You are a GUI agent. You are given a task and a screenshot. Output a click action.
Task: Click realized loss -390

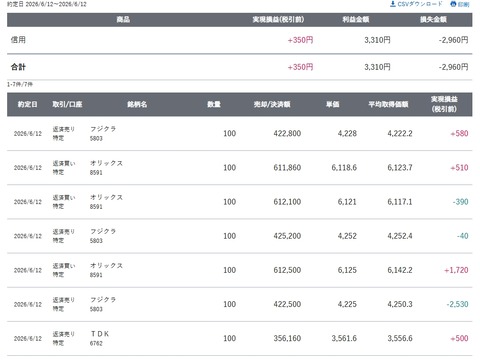click(x=460, y=202)
